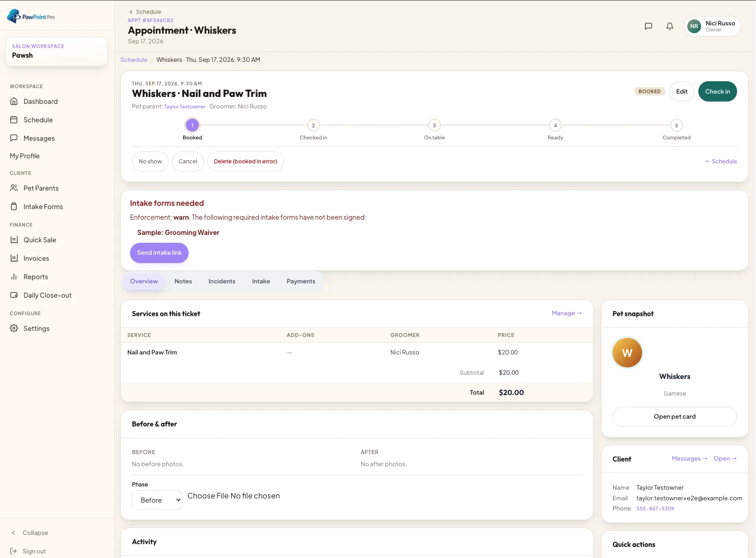
Task: Open the Phase dropdown set to Before
Action: 157,500
